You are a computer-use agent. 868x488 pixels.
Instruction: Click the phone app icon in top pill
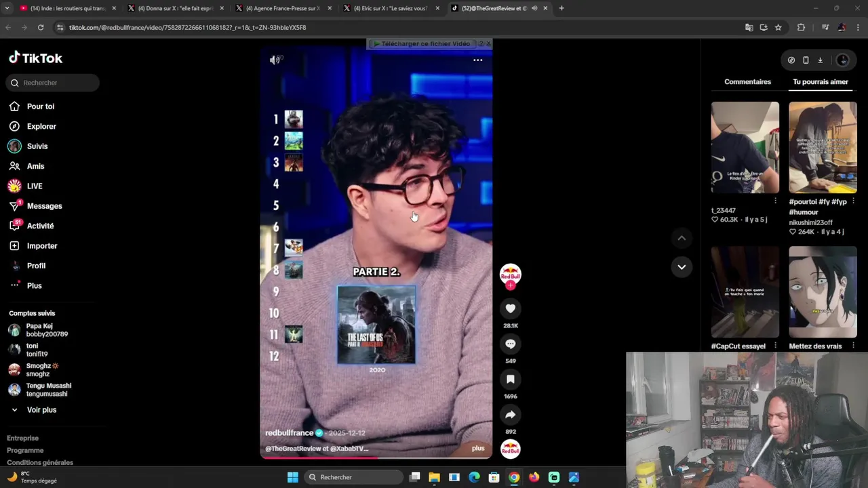806,60
